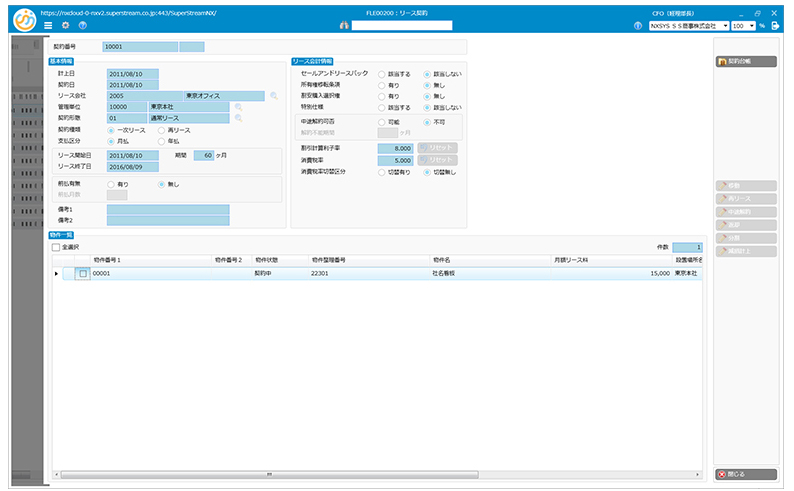Open the settings gear icon
The image size is (794, 491).
point(65,25)
